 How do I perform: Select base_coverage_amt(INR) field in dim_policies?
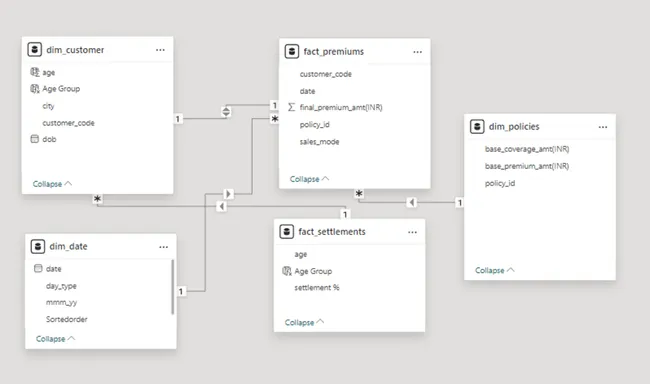pyautogui.click(x=527, y=149)
